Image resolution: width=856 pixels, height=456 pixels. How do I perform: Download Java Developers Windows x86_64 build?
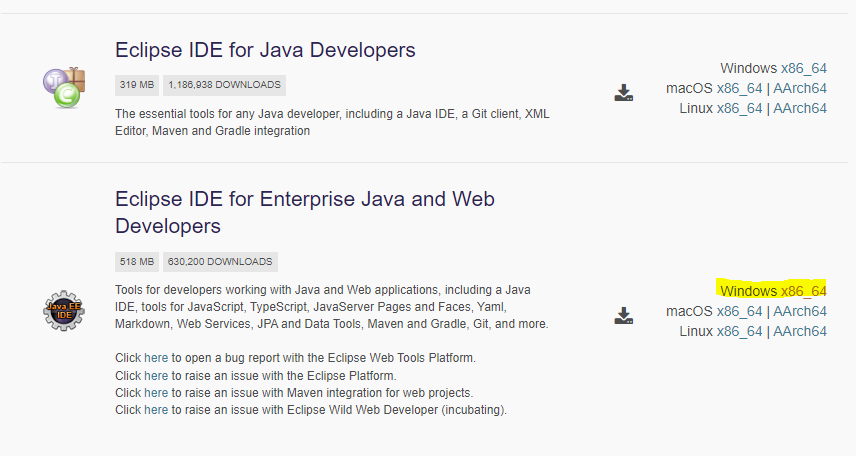804,68
